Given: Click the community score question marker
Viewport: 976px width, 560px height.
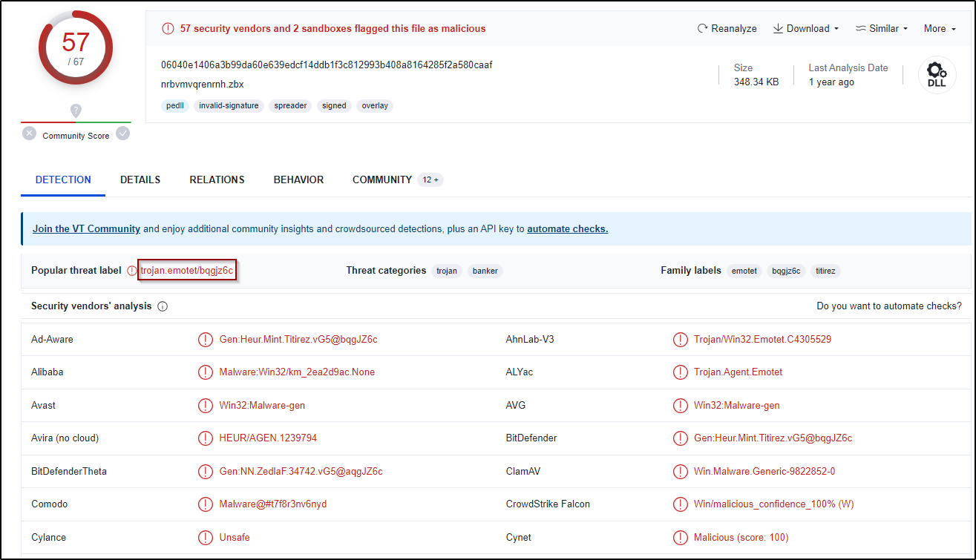Looking at the screenshot, I should (x=76, y=111).
